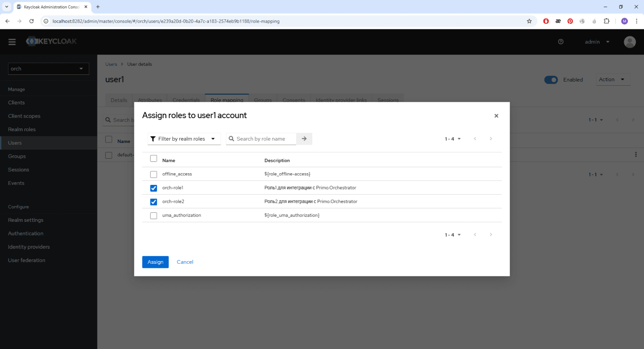644x349 pixels.
Task: Open the user avatar icon
Action: click(x=630, y=42)
